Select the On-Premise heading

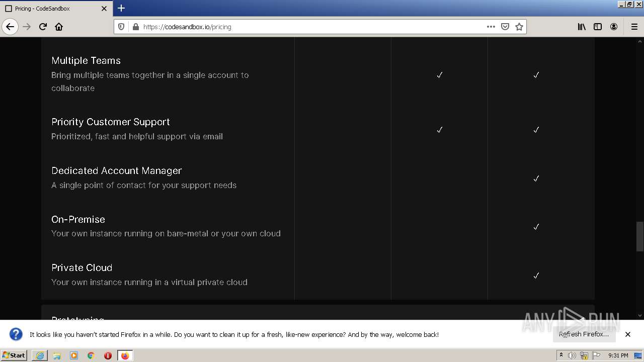coord(78,219)
